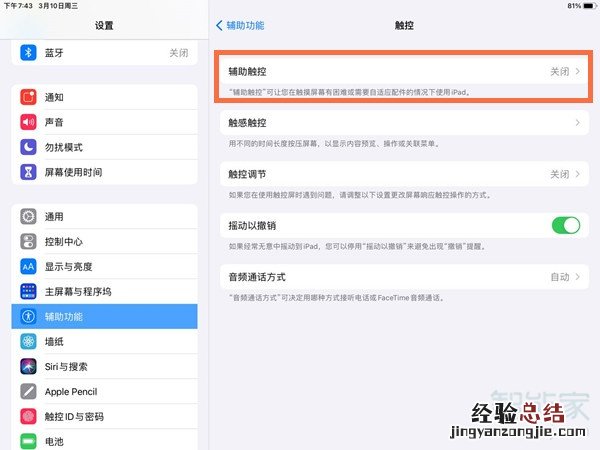Open the 音频通话方式 row label
The image size is (600, 450).
point(257,277)
